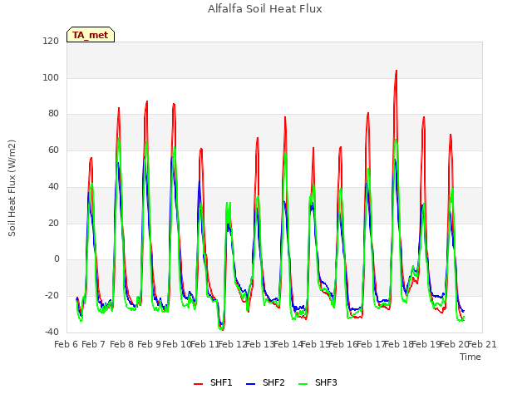Click the Time axis title
The width and height of the screenshot is (532, 399).
tap(470, 357)
